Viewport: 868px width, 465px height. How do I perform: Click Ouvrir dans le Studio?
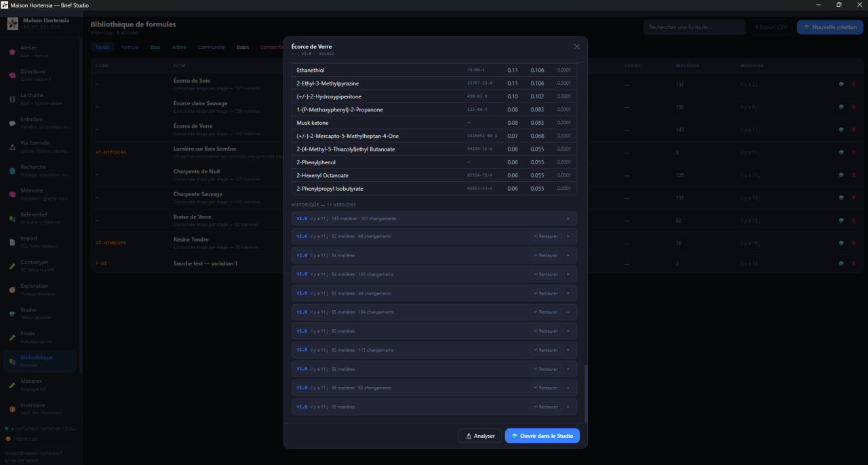coord(542,436)
